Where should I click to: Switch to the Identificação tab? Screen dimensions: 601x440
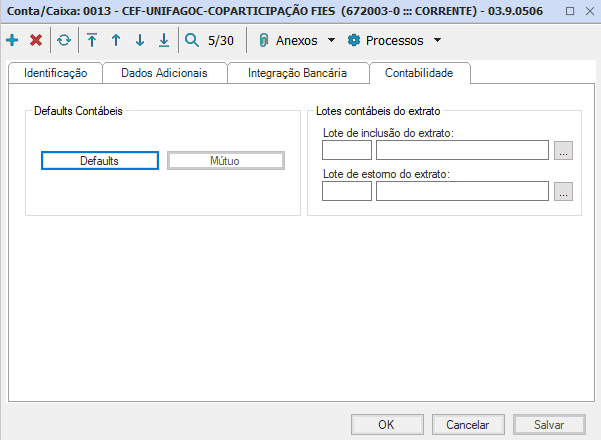55,73
